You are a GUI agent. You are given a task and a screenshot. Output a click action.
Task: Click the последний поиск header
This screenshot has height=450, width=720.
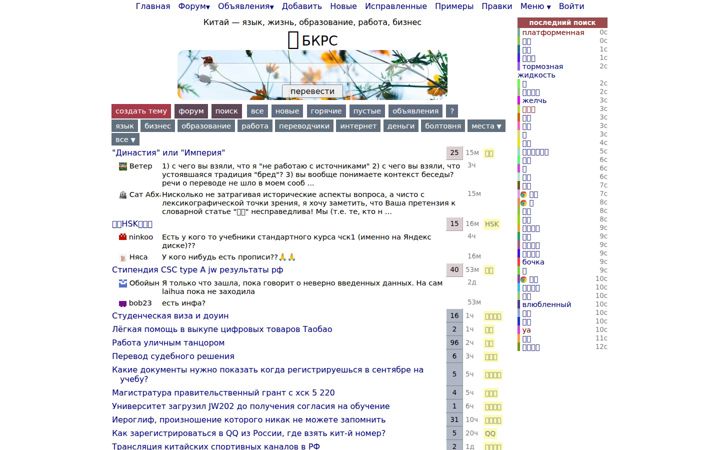pos(562,22)
